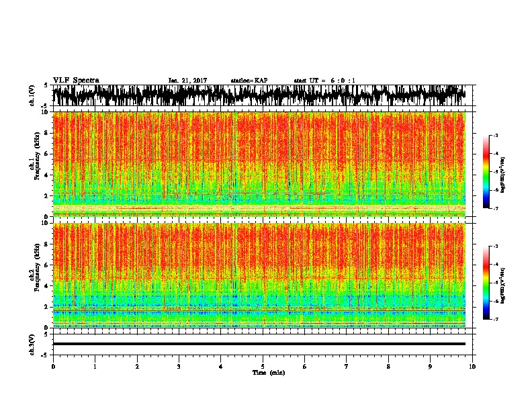Click time axis tick label '4'
This screenshot has width=532, height=411.
coord(221,366)
